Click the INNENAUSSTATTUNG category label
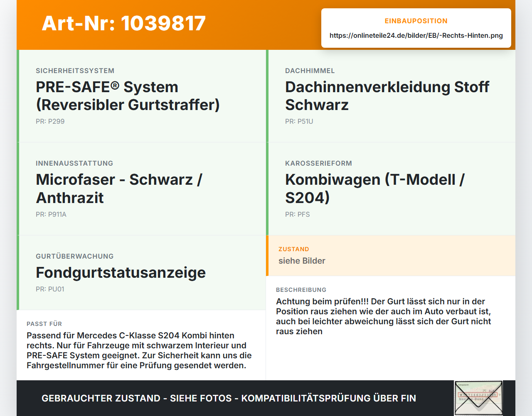 pyautogui.click(x=74, y=163)
